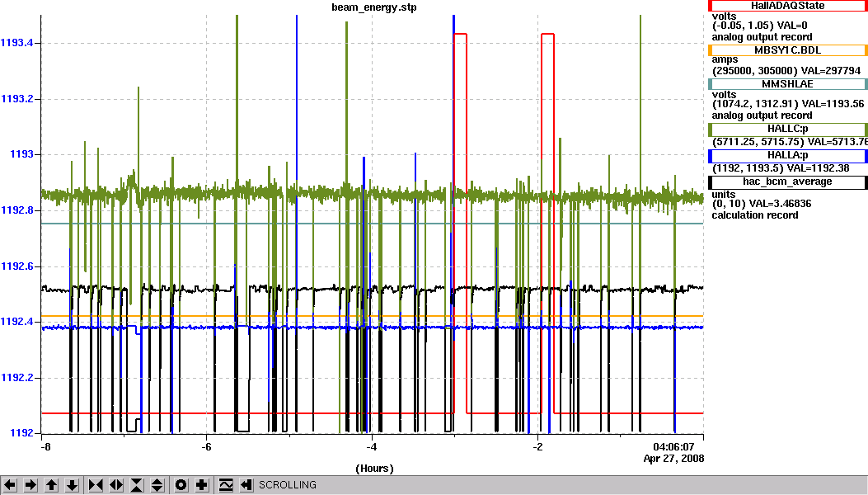Image resolution: width=868 pixels, height=495 pixels.
Task: Click the arrow-to-bar scroll reset icon
Action: (x=246, y=485)
